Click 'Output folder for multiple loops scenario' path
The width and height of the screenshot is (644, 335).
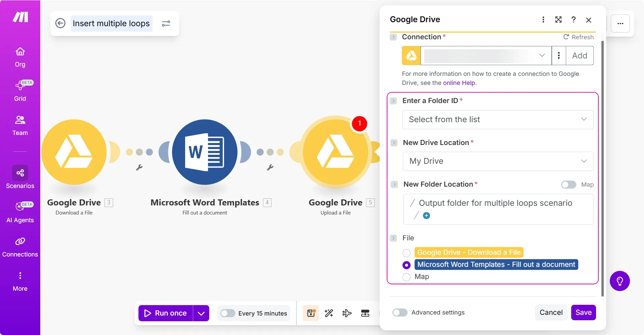click(495, 203)
